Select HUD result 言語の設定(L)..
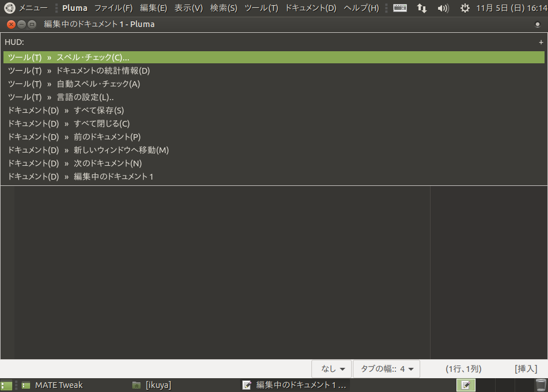This screenshot has width=548, height=392. point(274,97)
